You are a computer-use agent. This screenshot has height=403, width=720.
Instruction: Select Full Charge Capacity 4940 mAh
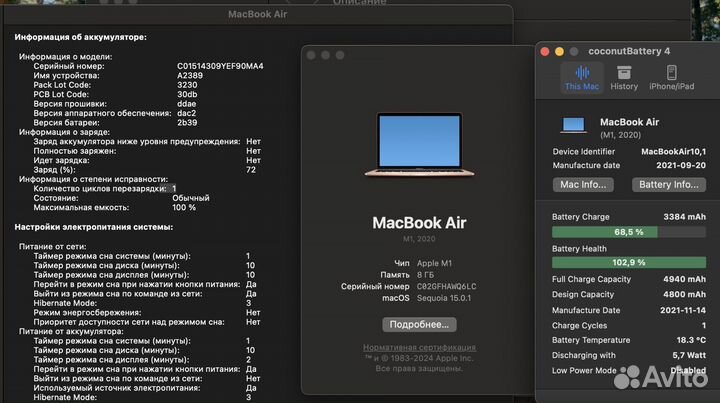click(x=685, y=279)
